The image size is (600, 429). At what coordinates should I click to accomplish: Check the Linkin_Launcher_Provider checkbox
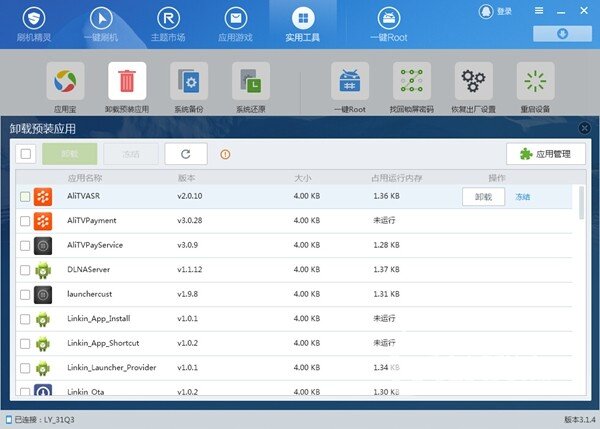tap(25, 368)
